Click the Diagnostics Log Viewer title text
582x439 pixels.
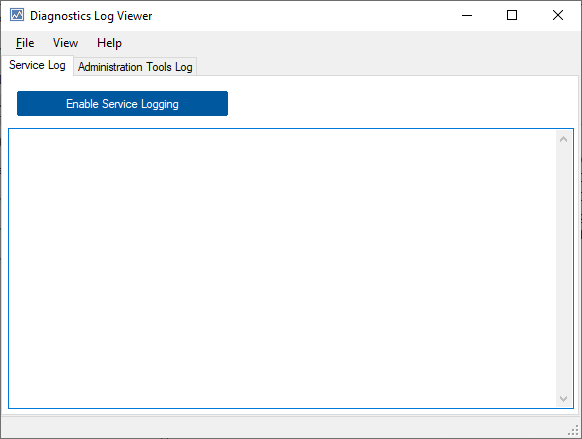coord(91,16)
